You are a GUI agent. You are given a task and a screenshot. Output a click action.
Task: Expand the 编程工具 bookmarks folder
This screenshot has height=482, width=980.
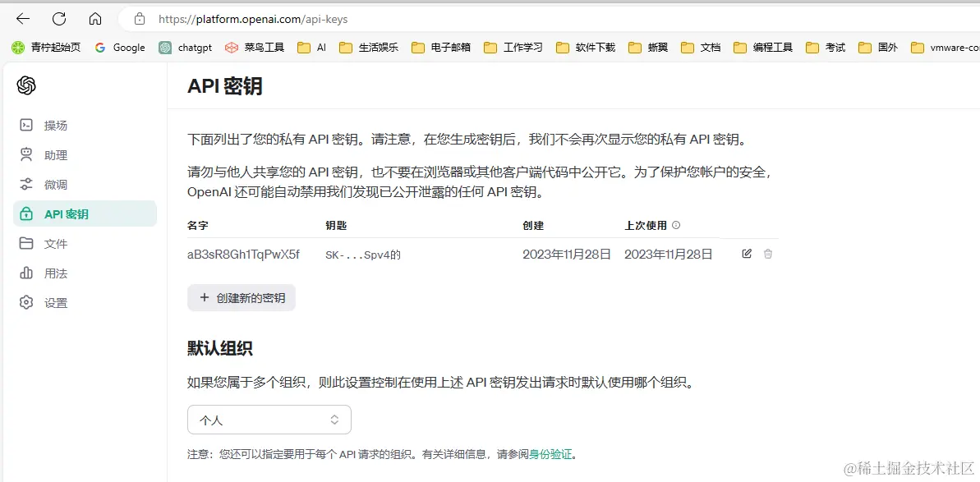click(769, 48)
